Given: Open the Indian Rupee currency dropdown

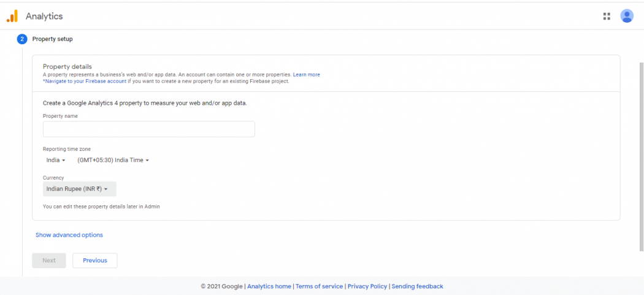Looking at the screenshot, I should pyautogui.click(x=80, y=189).
